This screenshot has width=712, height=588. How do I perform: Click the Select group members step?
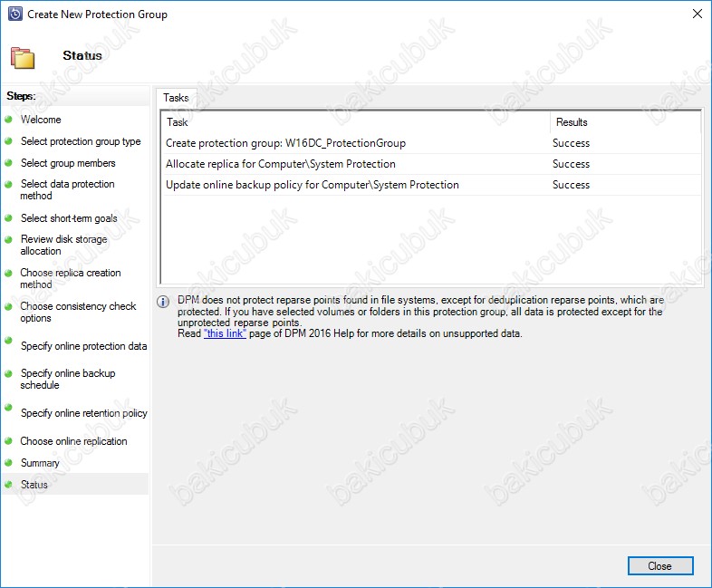click(68, 163)
